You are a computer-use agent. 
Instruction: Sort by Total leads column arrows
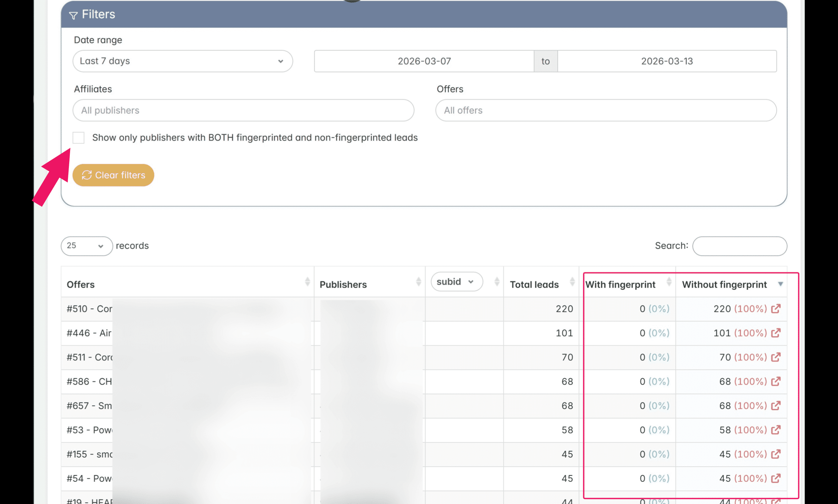tap(572, 282)
